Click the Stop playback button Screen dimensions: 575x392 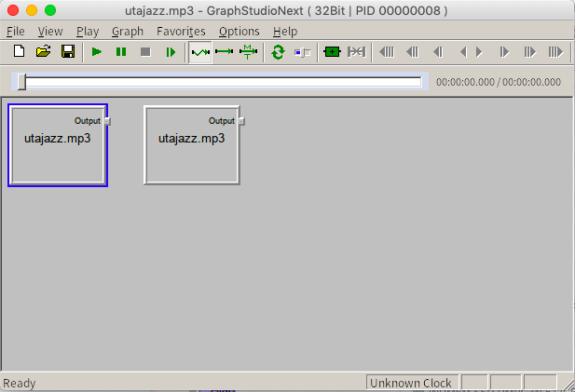pos(145,52)
